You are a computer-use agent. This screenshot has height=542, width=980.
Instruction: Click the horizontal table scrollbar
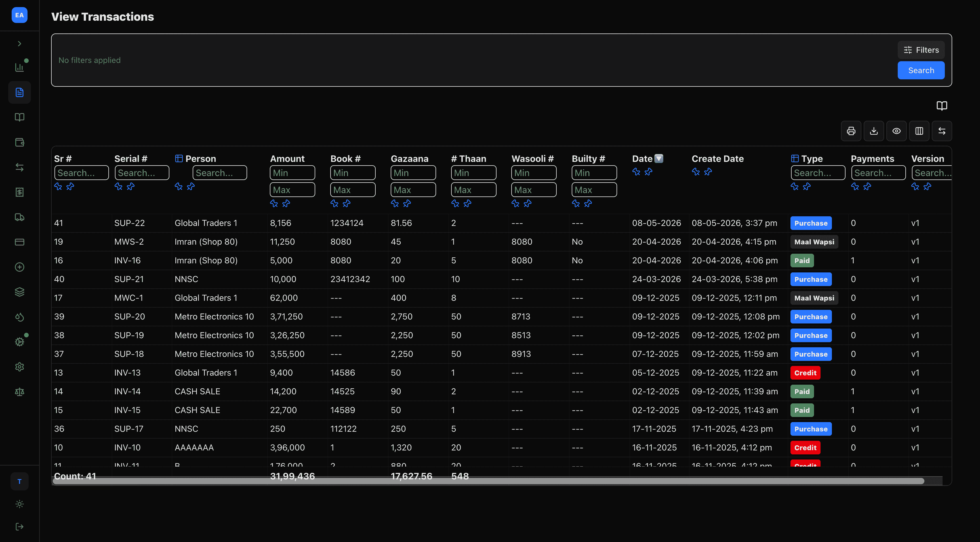click(489, 481)
